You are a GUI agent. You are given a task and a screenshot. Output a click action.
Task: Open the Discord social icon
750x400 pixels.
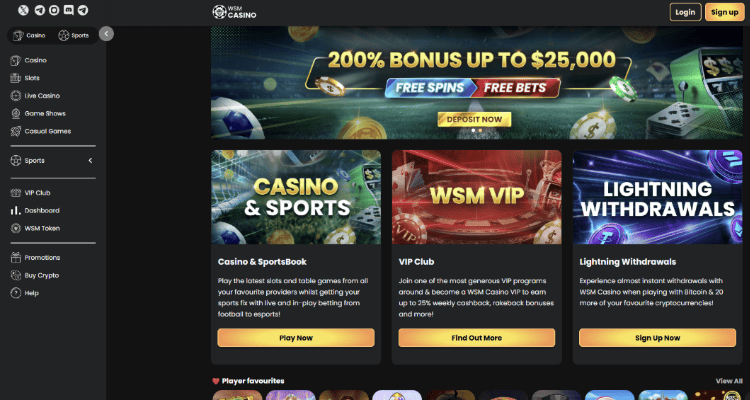69,10
